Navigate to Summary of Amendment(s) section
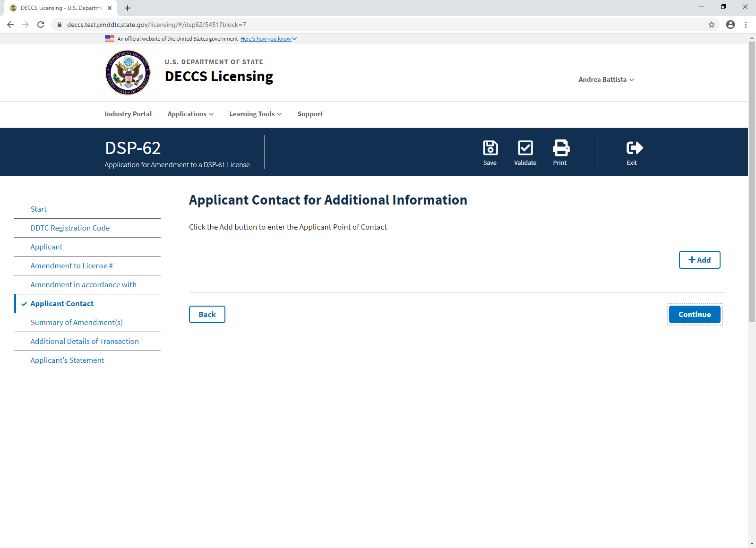 [77, 322]
